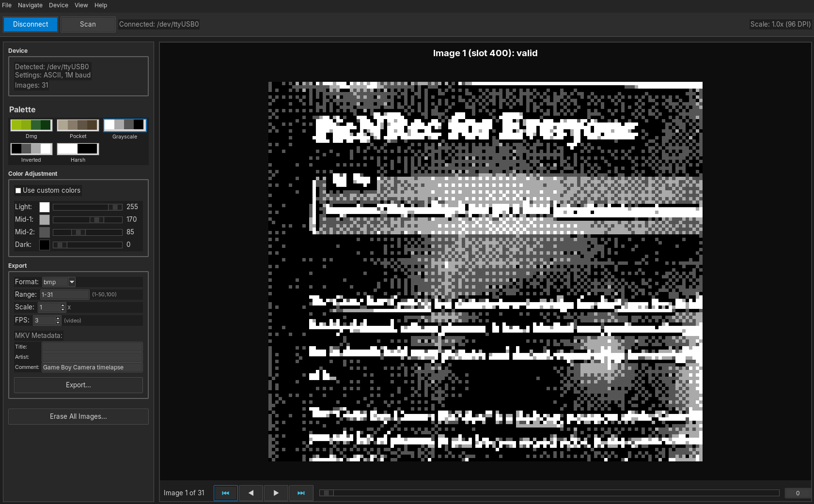The height and width of the screenshot is (504, 814).
Task: Skip to the last image
Action: (x=301, y=493)
